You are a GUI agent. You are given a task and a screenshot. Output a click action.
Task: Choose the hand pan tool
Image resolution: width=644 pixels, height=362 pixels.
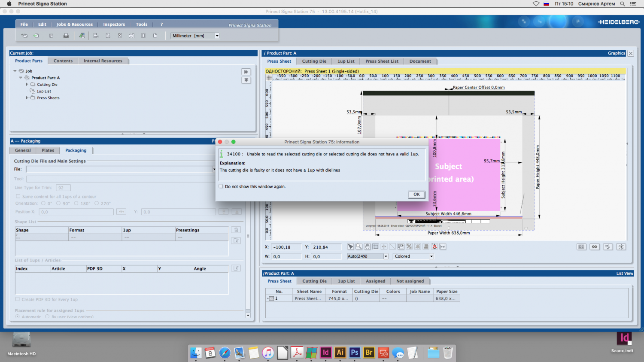pyautogui.click(x=368, y=246)
